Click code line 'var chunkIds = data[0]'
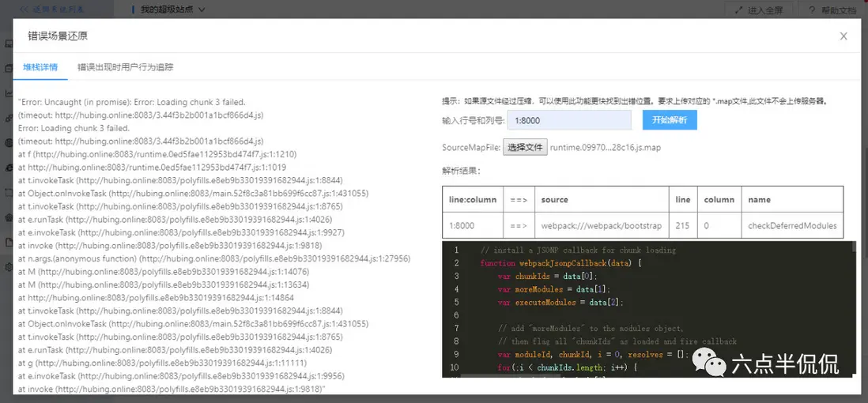This screenshot has height=403, width=868. pyautogui.click(x=548, y=277)
